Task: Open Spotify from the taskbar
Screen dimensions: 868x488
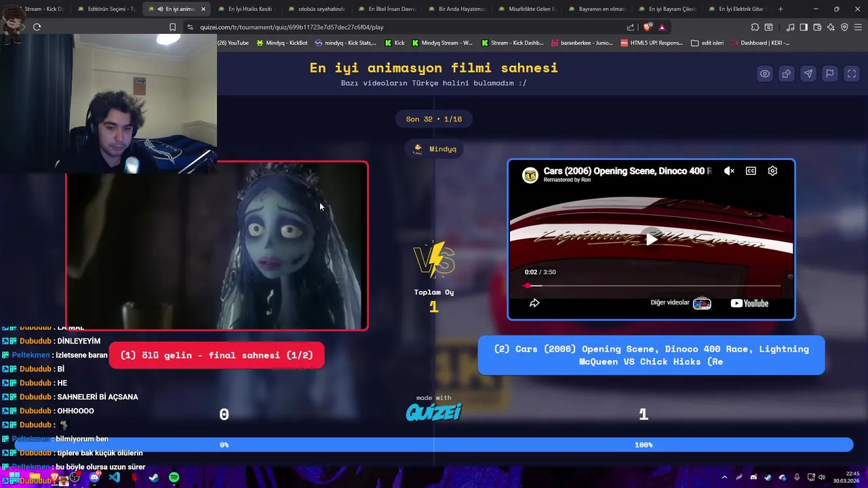Action: point(174,477)
